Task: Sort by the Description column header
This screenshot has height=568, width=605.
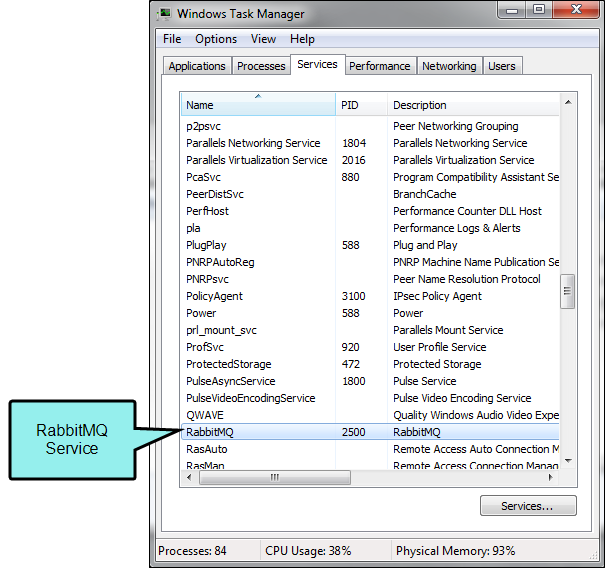Action: point(473,105)
